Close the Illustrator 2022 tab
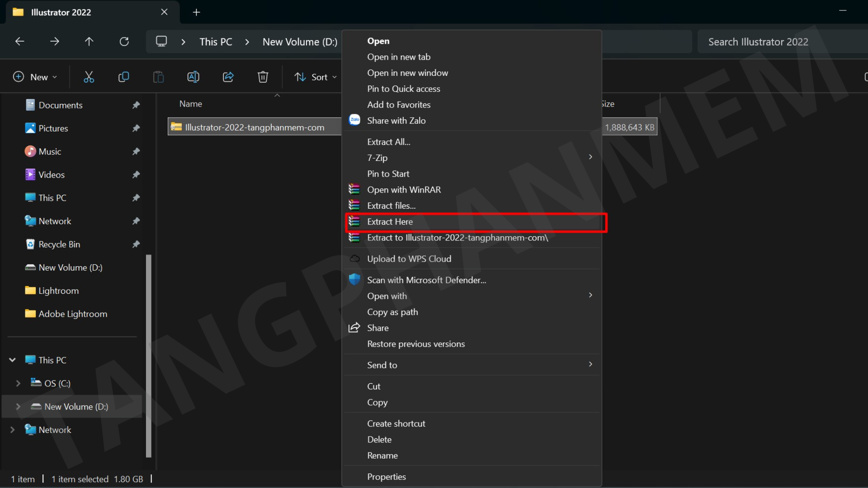Image resolution: width=868 pixels, height=488 pixels. pos(164,12)
